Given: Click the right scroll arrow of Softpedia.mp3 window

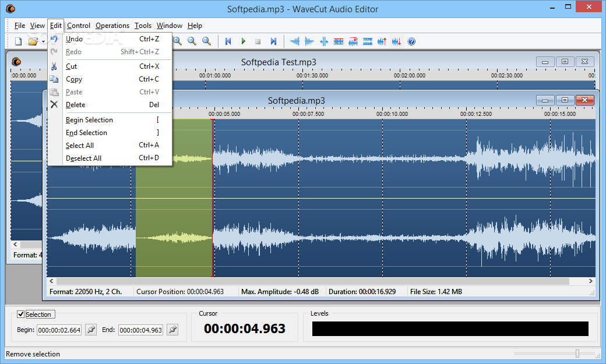Looking at the screenshot, I should (590, 281).
